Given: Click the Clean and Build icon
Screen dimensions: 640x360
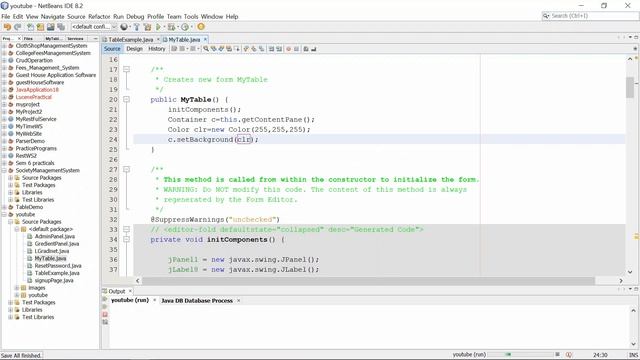Looking at the screenshot, I should (147, 27).
